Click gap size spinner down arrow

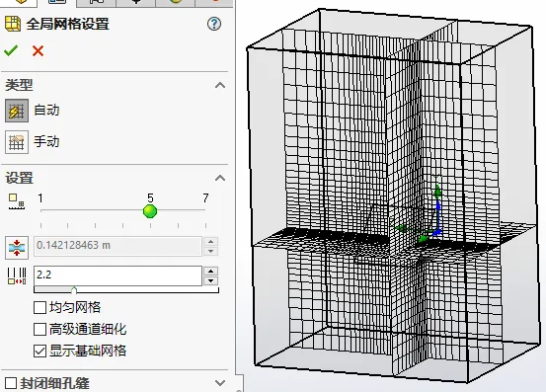[x=210, y=251]
